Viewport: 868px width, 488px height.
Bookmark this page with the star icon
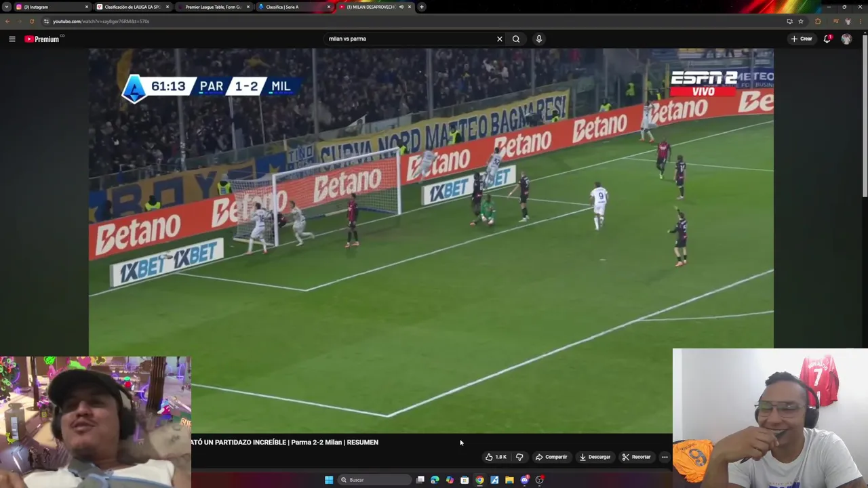[x=801, y=21]
